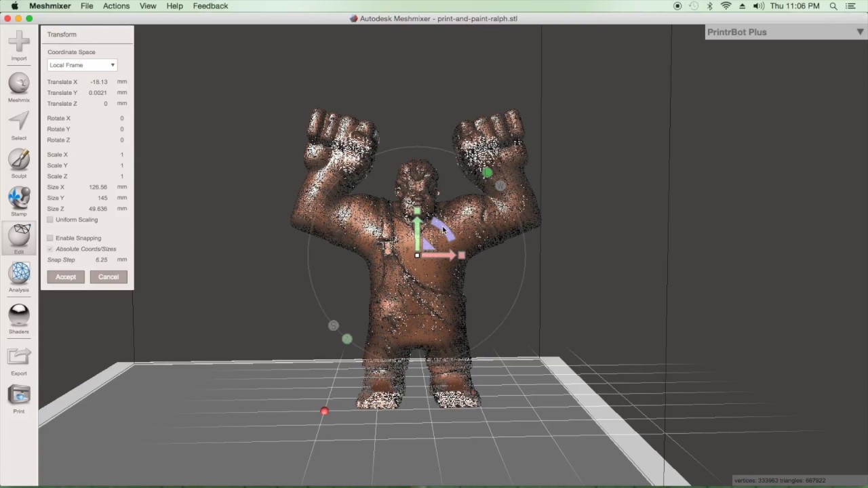Click the red sphere on the print bed
This screenshot has width=868, height=488.
(x=324, y=411)
